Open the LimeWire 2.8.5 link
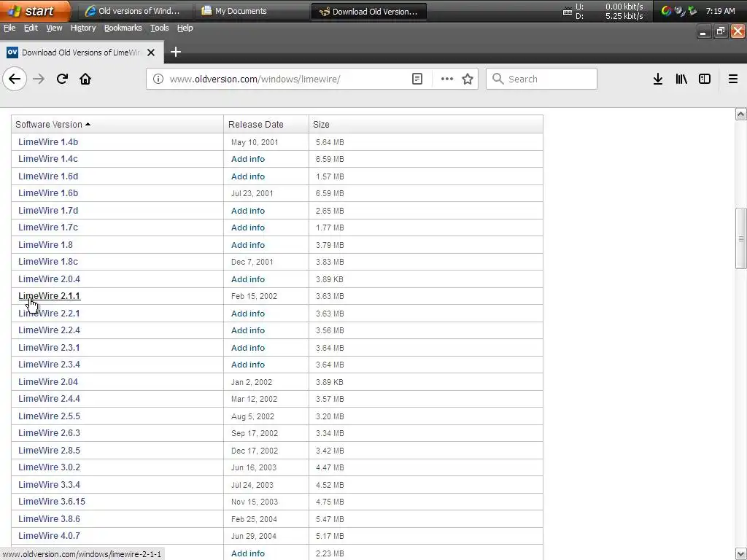 (49, 450)
